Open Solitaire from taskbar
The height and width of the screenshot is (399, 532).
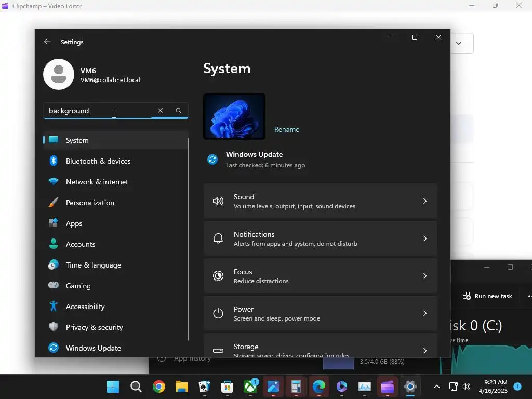tap(204, 387)
